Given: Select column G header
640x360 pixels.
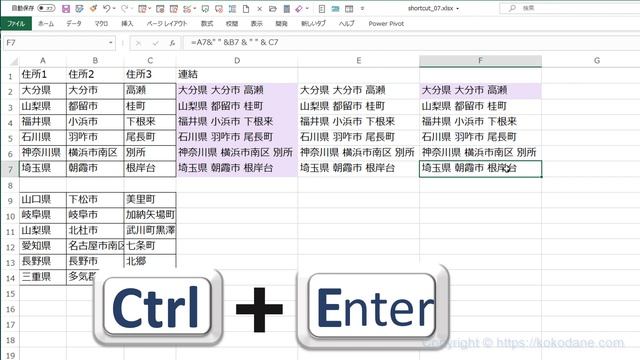Looking at the screenshot, I should click(597, 61).
